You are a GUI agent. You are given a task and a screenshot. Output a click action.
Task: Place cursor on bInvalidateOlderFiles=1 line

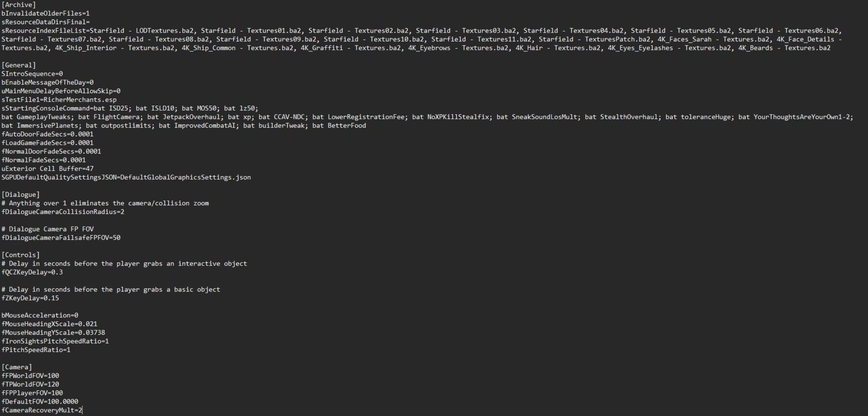click(45, 14)
